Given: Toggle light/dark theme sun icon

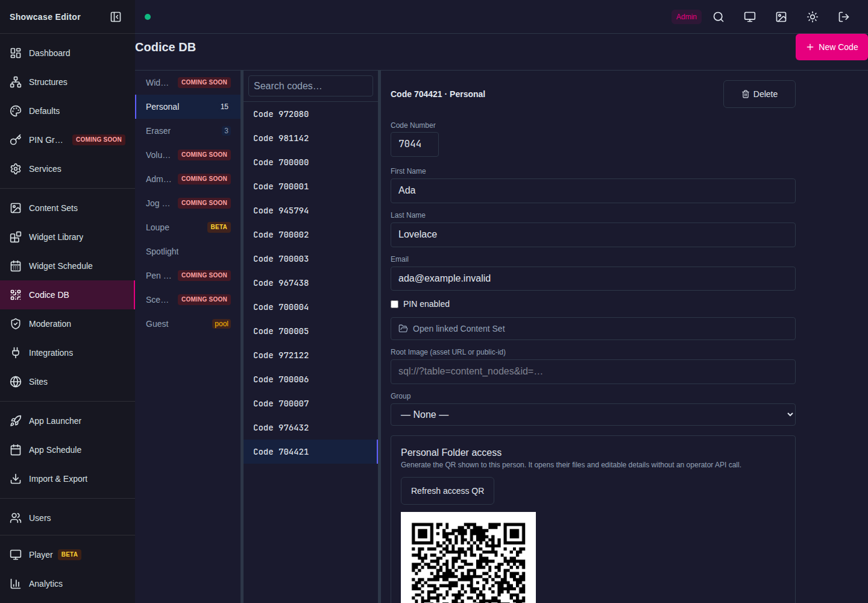Looking at the screenshot, I should (813, 17).
